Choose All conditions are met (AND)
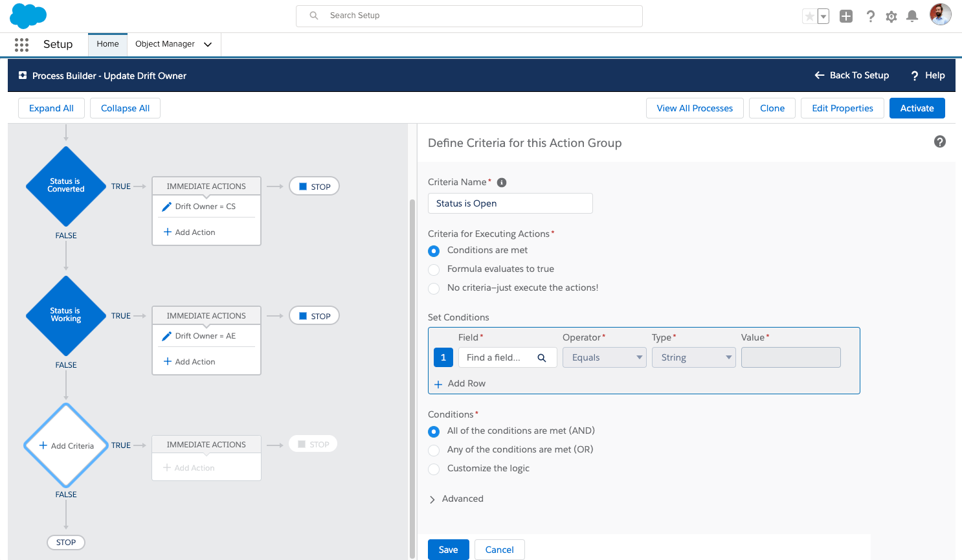Screen dimensions: 962x560 434,431
